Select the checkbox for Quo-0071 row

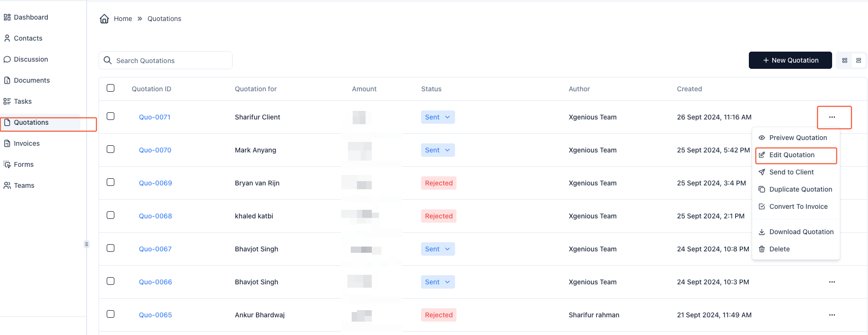coord(111,116)
